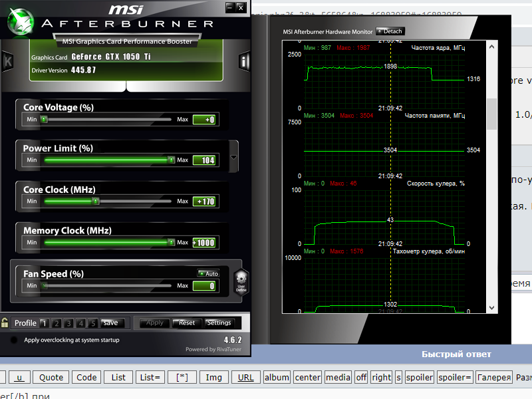
Task: Click the profile lock padlock icon
Action: pyautogui.click(x=5, y=323)
